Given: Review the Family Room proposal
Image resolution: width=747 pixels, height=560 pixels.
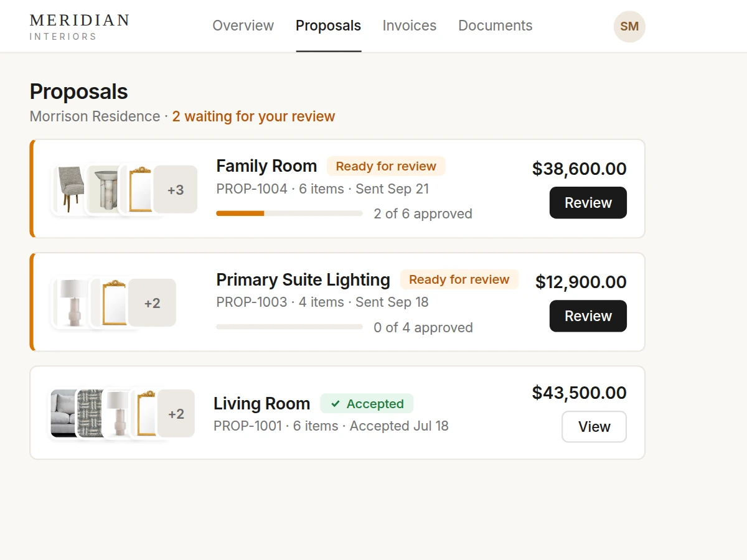Looking at the screenshot, I should tap(588, 203).
